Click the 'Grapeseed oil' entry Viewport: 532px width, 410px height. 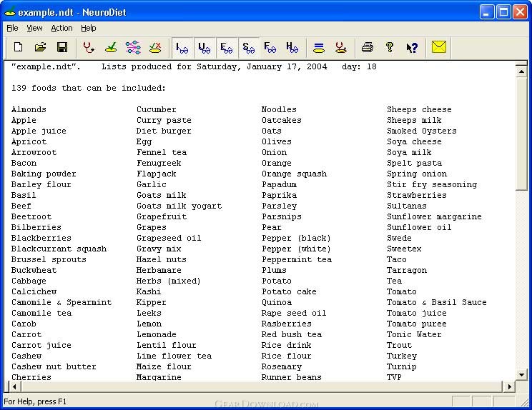169,238
